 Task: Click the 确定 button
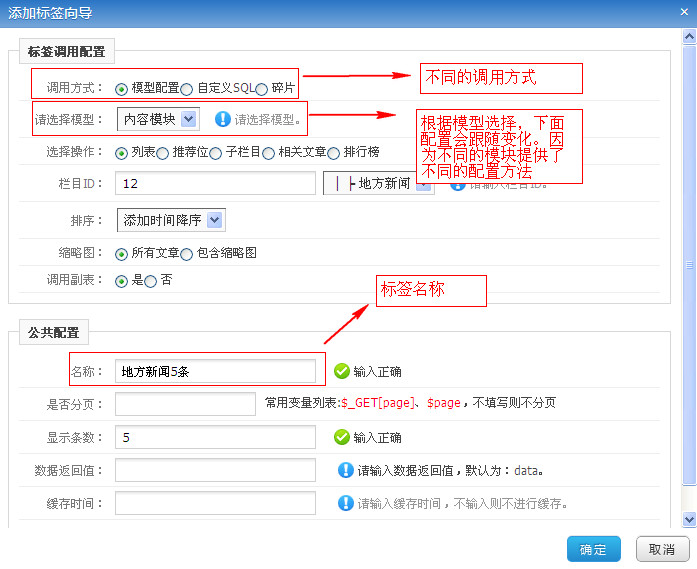(594, 549)
